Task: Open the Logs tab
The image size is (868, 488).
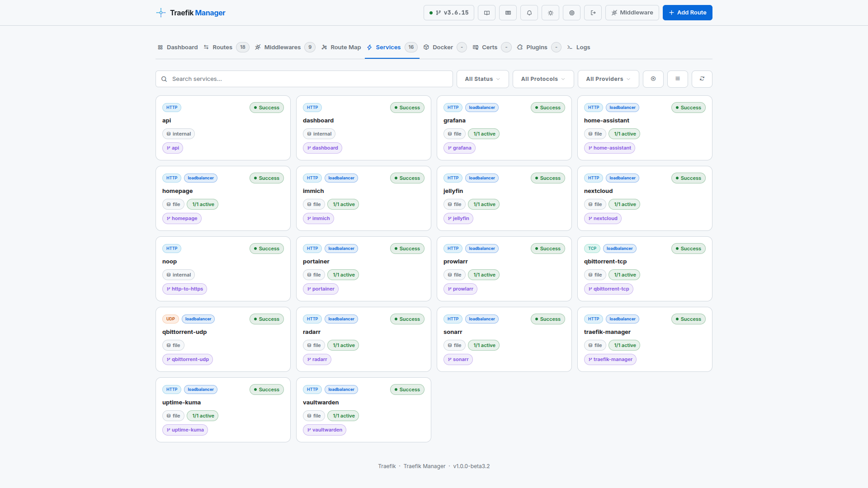Action: [x=579, y=47]
